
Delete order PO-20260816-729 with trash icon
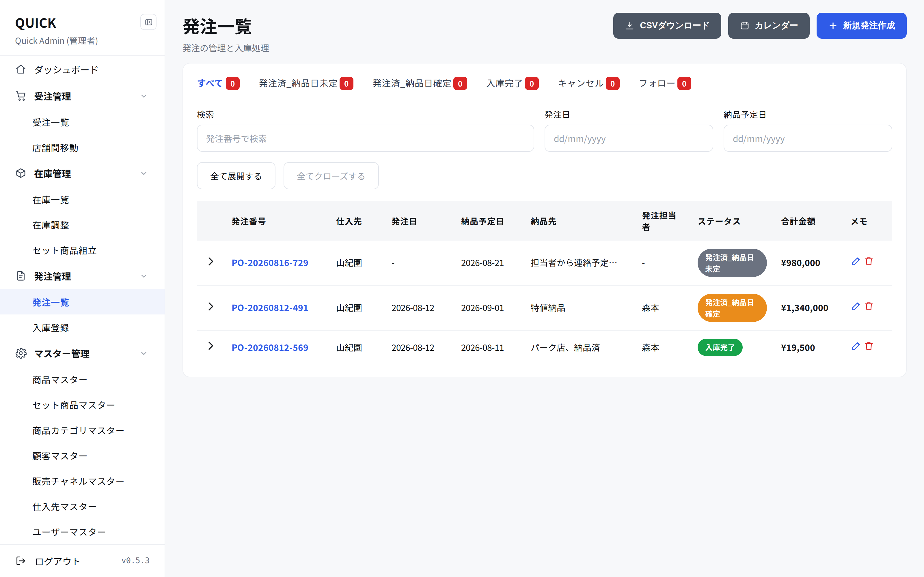[869, 261]
